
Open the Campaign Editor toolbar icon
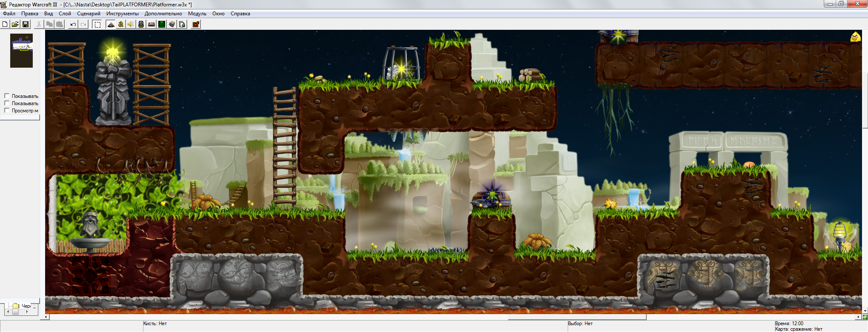151,24
